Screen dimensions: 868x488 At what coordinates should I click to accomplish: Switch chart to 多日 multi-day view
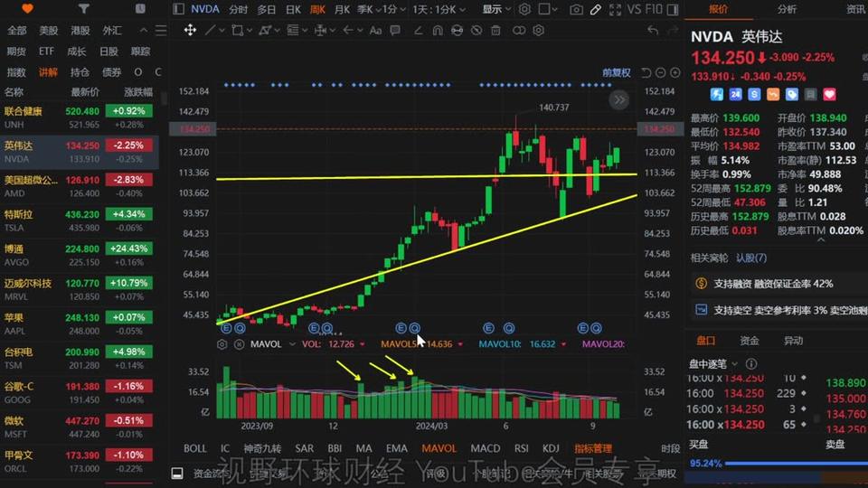[x=266, y=9]
